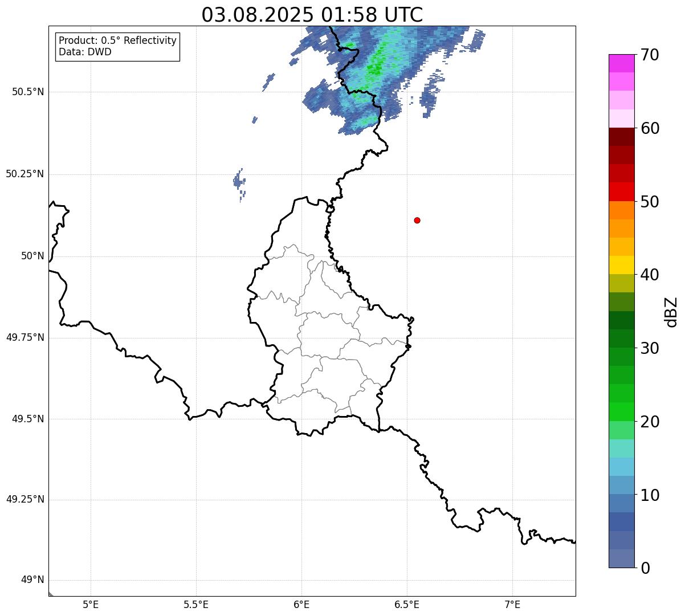
Task: Click the 49°N latitude label
Action: [x=32, y=580]
